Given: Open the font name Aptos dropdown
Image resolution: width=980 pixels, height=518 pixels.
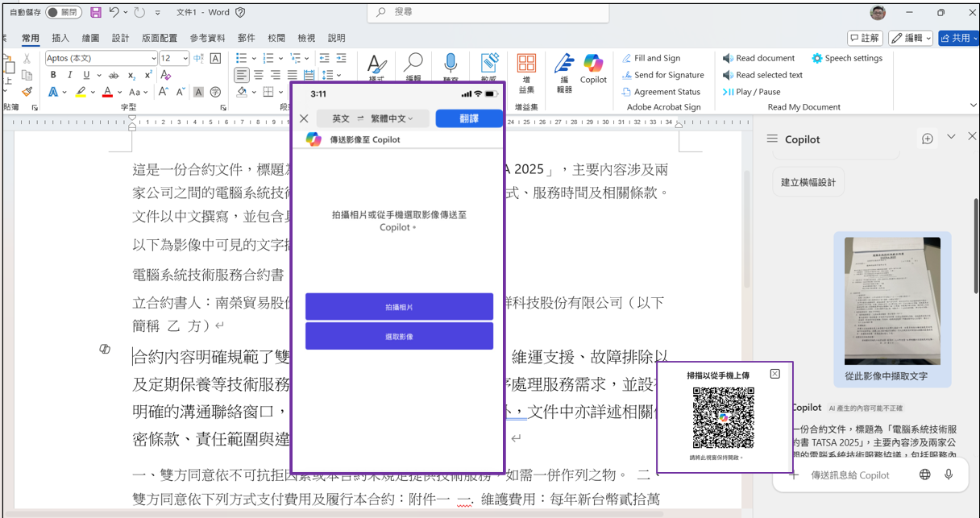Looking at the screenshot, I should (x=154, y=58).
